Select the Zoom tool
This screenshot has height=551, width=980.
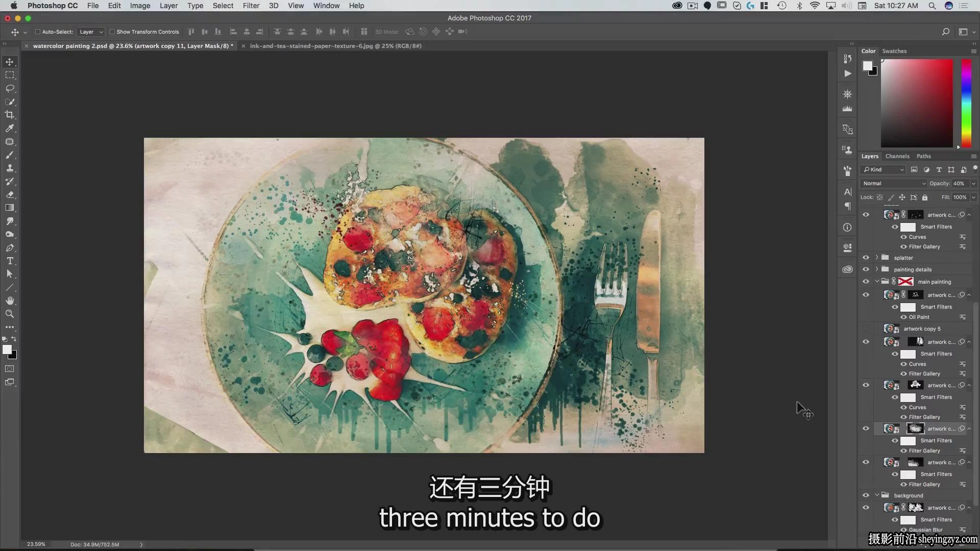(x=10, y=314)
